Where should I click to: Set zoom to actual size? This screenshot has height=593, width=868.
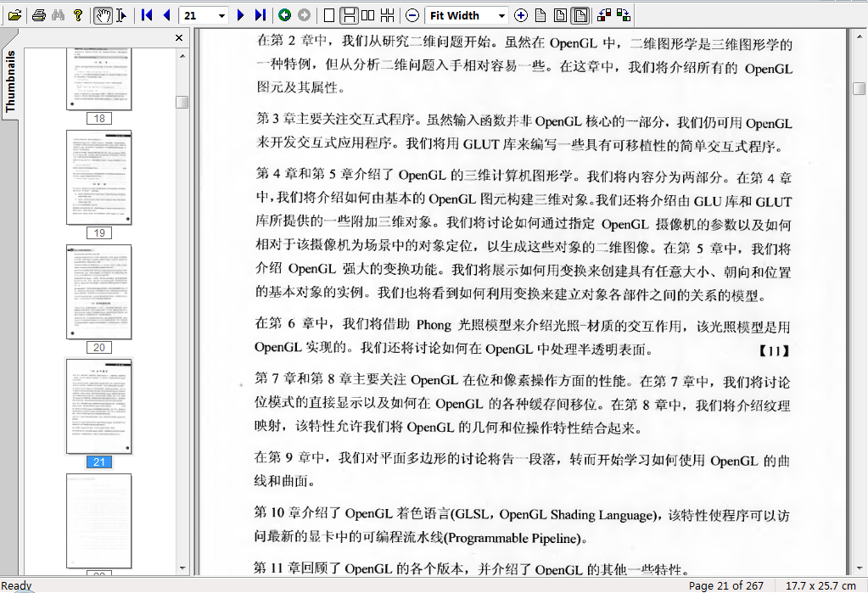(540, 15)
